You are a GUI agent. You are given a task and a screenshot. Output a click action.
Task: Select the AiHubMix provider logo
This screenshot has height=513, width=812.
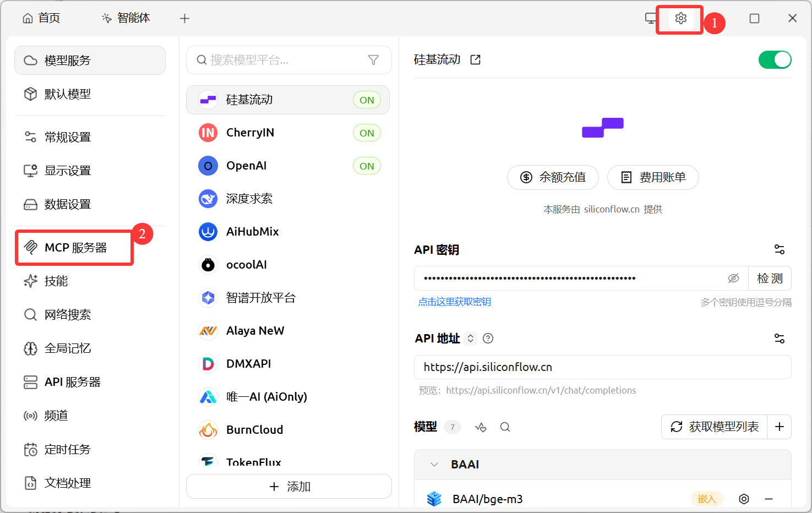click(208, 232)
